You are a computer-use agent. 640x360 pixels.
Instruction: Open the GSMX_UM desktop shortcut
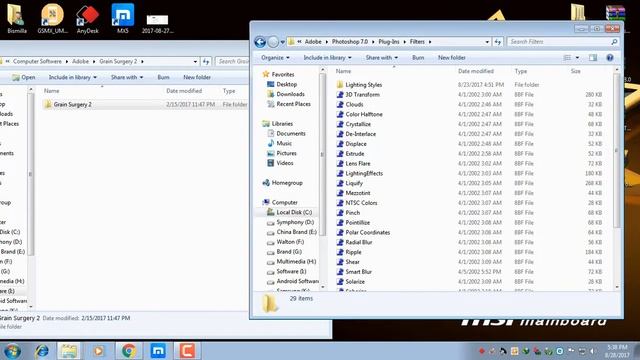tap(52, 18)
